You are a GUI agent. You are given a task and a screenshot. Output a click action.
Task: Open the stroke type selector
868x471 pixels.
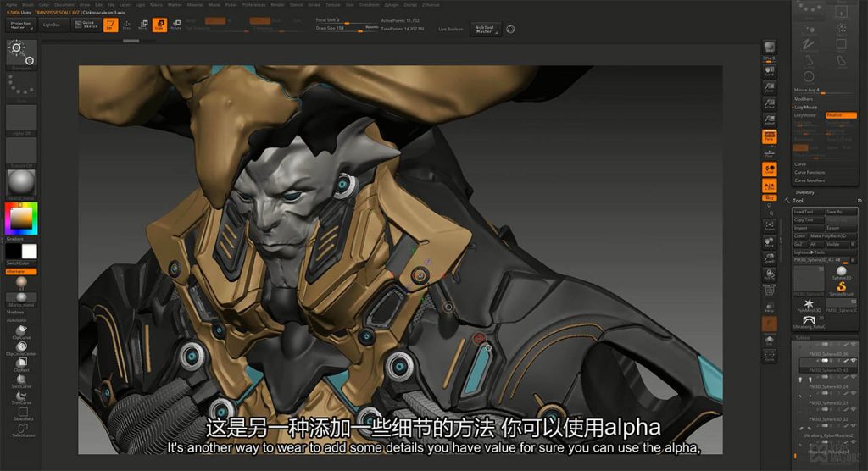[21, 86]
